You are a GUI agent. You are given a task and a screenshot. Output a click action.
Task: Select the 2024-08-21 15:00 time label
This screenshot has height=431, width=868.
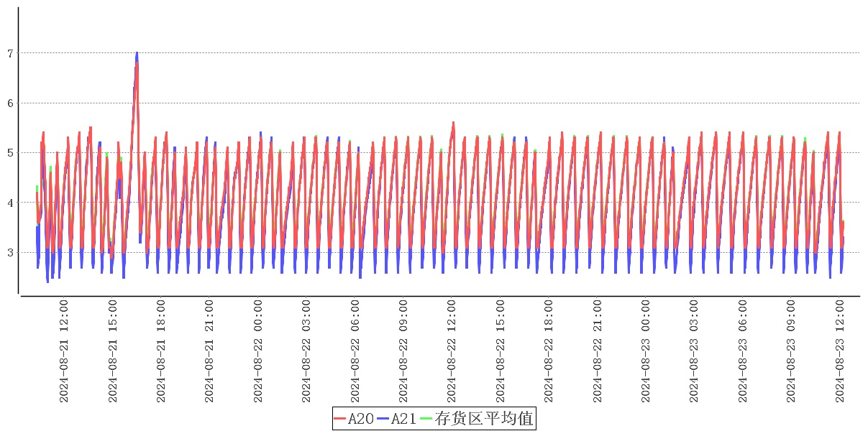(x=112, y=351)
